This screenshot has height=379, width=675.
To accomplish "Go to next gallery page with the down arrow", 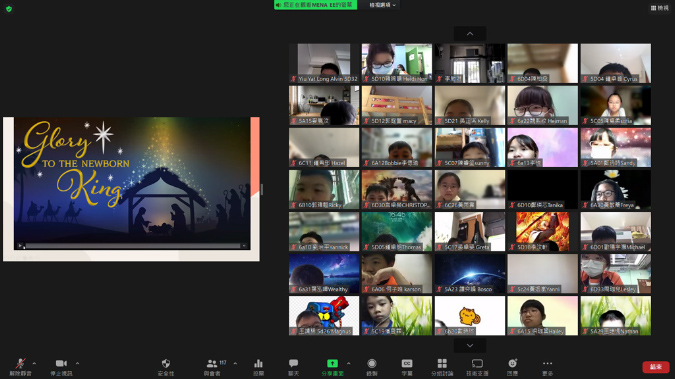I will 470,345.
